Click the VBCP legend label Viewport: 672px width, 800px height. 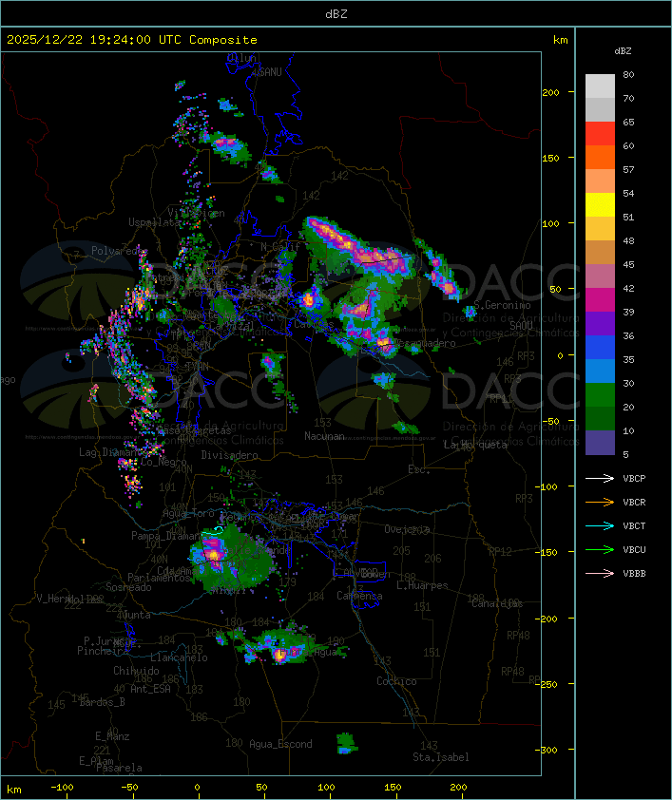click(x=634, y=478)
